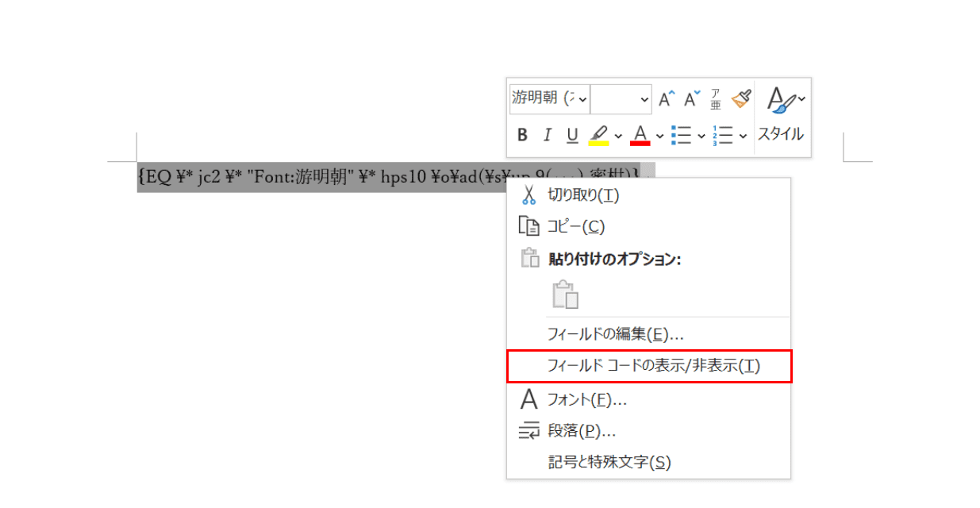Screen dimensions: 980x508
Task: Expand the font size dropdown
Action: (644, 99)
